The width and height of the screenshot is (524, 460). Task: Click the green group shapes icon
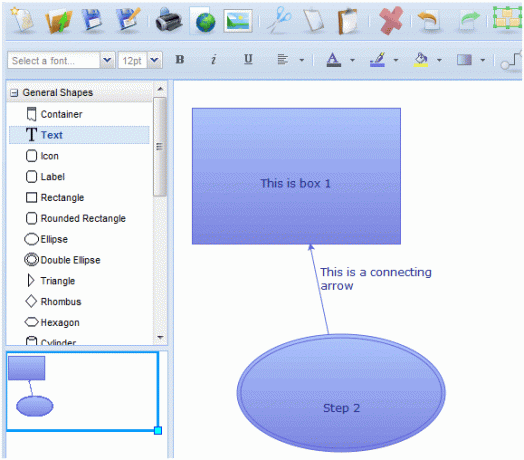pos(507,18)
